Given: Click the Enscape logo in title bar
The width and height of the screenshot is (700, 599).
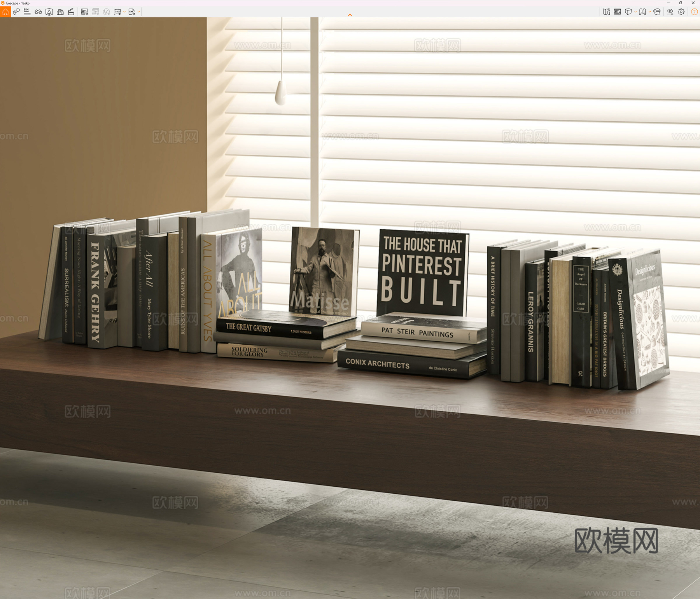Looking at the screenshot, I should click(x=3, y=3).
